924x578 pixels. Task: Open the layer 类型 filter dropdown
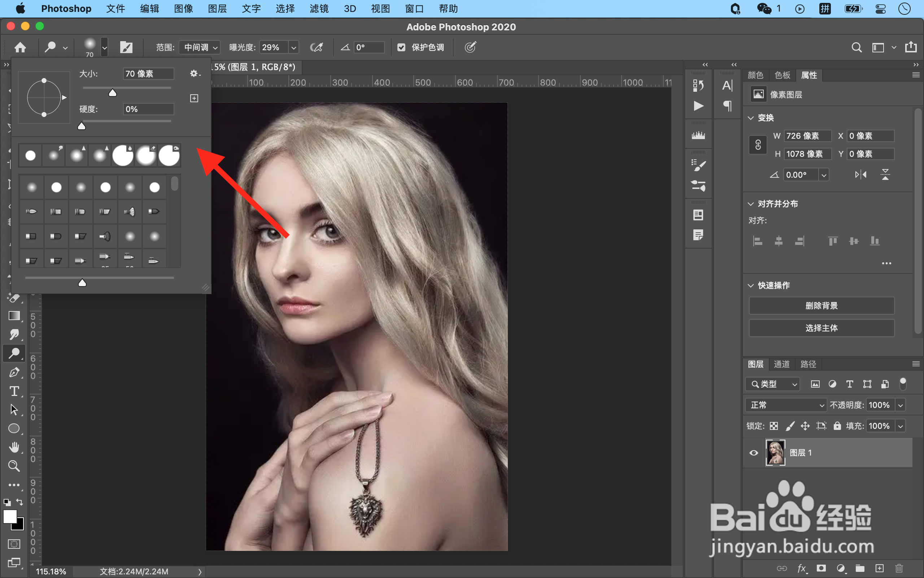click(773, 384)
